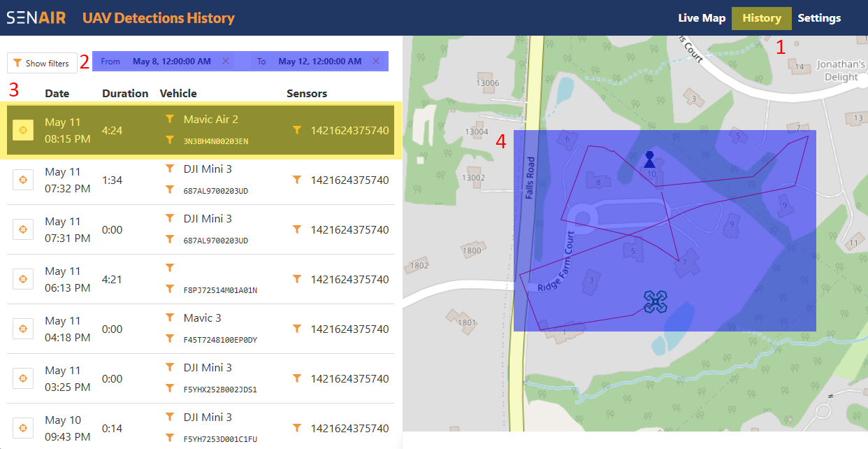The image size is (868, 449).
Task: Select serial number 3N3BH4N00203EN
Action: [x=216, y=141]
